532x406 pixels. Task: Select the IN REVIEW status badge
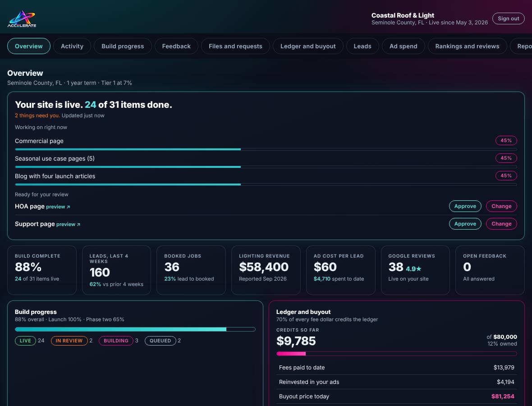click(69, 341)
